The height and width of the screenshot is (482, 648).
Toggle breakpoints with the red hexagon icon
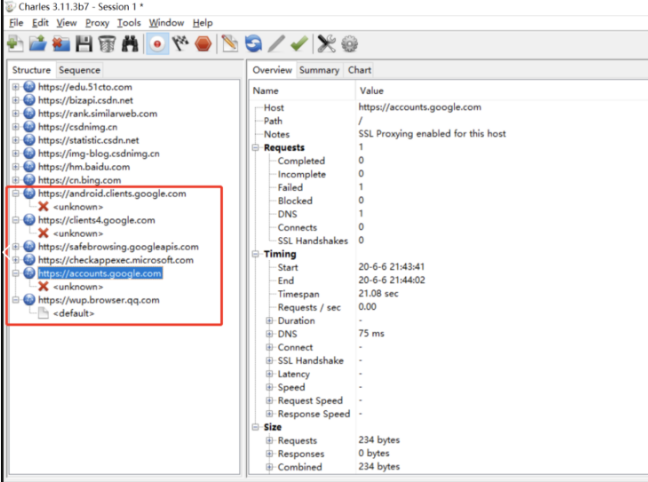[x=203, y=44]
